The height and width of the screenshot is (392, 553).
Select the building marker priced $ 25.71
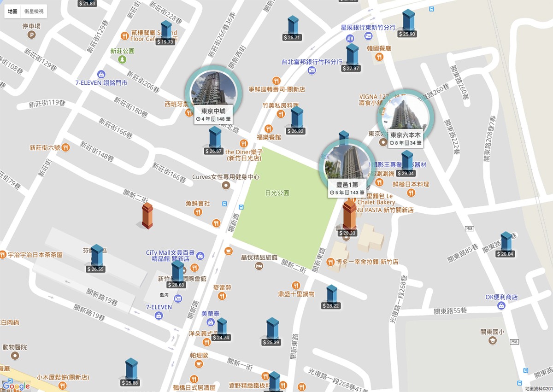point(292,29)
